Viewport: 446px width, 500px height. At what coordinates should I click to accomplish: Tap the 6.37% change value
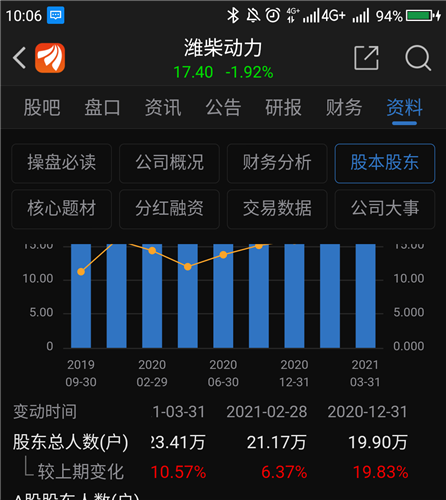[x=284, y=472]
